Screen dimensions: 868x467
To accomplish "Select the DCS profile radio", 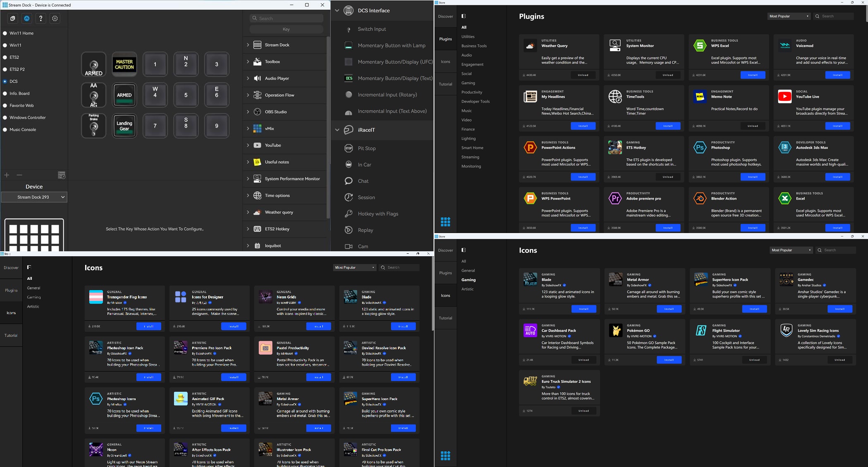I will [x=5, y=81].
